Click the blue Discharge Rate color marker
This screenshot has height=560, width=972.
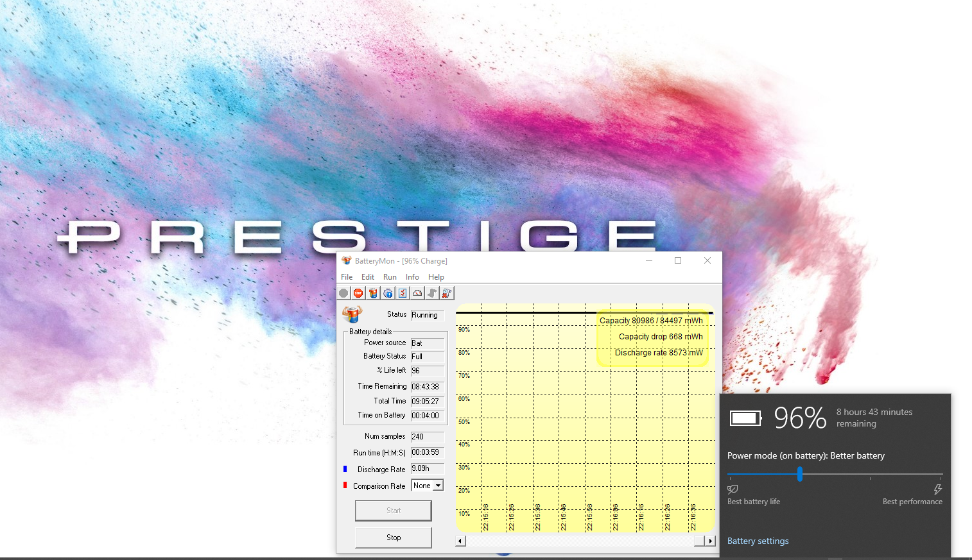pyautogui.click(x=345, y=469)
